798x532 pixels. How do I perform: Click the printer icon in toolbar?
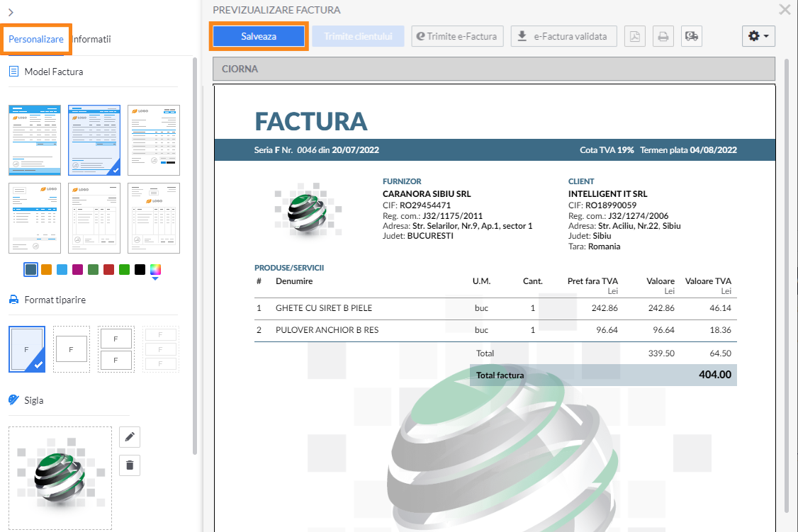663,36
